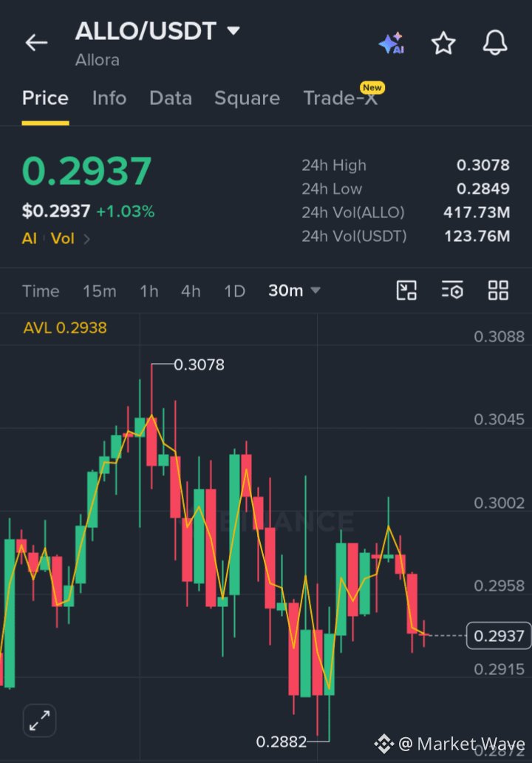The height and width of the screenshot is (763, 532).
Task: Add ALLO/USDT to favorites via star
Action: click(443, 43)
